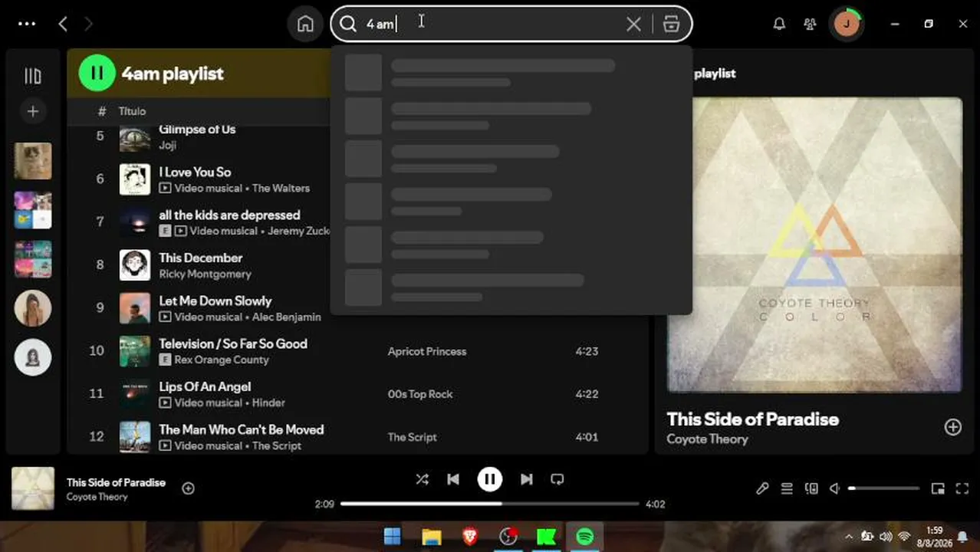Open Wi-Fi network tray icon
The height and width of the screenshot is (552, 980).
[905, 537]
